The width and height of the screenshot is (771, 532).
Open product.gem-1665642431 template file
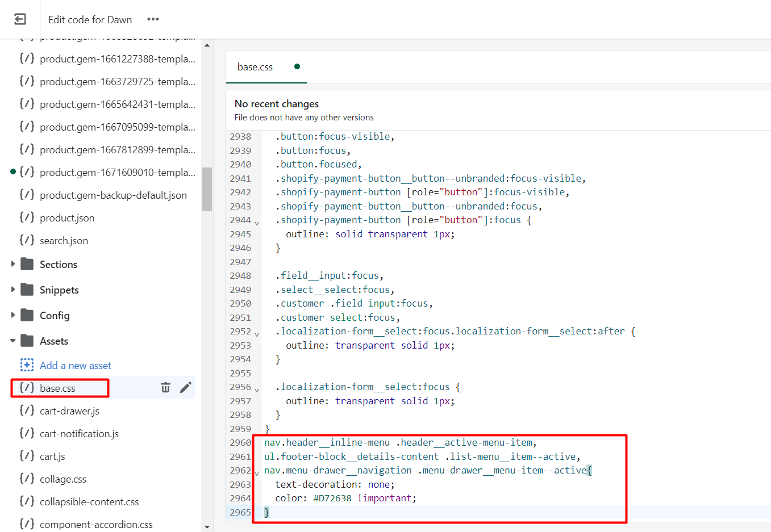pos(118,104)
